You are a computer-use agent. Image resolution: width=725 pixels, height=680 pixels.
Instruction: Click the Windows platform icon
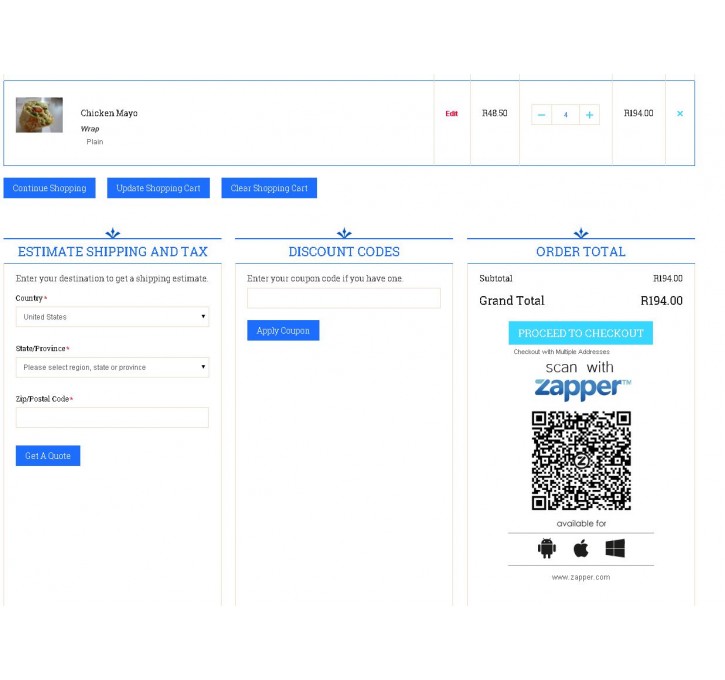(x=615, y=548)
